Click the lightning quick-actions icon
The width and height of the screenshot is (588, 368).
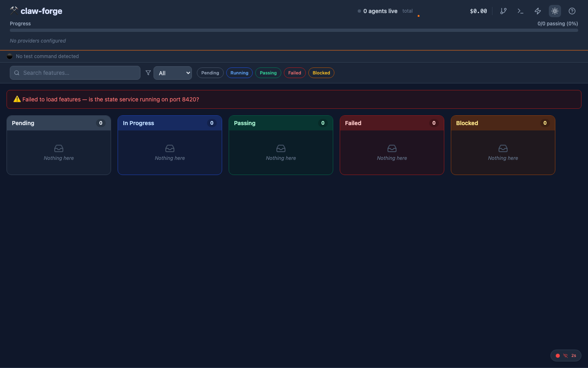pyautogui.click(x=538, y=11)
